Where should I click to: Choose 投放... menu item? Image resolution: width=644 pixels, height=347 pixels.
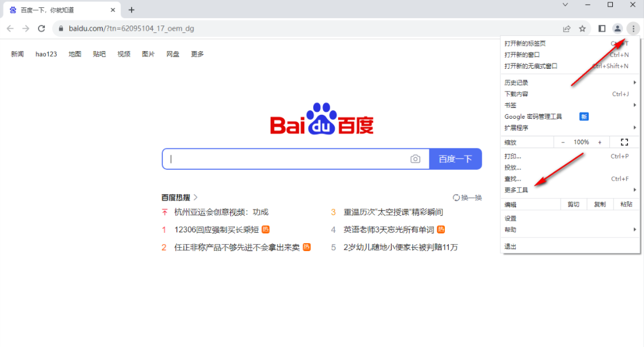click(570, 168)
